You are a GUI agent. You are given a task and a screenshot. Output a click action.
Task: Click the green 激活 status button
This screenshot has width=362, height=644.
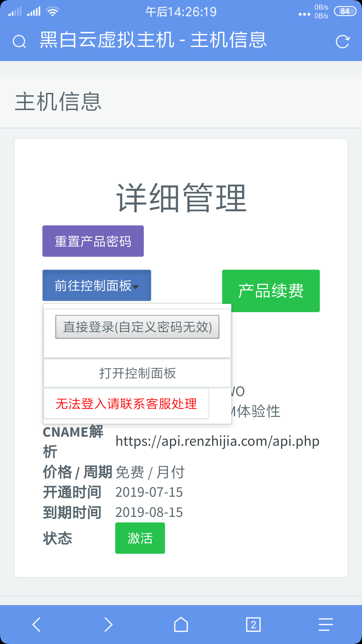pyautogui.click(x=140, y=538)
